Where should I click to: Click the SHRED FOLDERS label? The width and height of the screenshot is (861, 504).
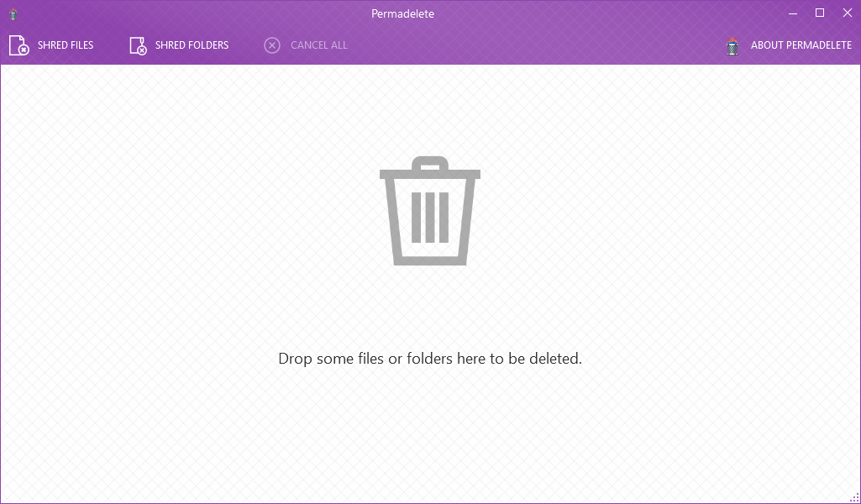tap(192, 45)
